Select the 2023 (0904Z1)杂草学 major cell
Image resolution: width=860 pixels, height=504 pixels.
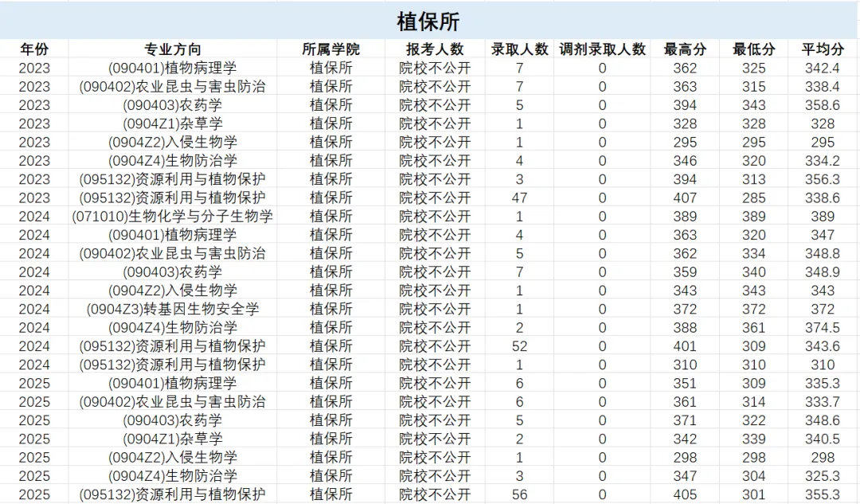coord(172,123)
